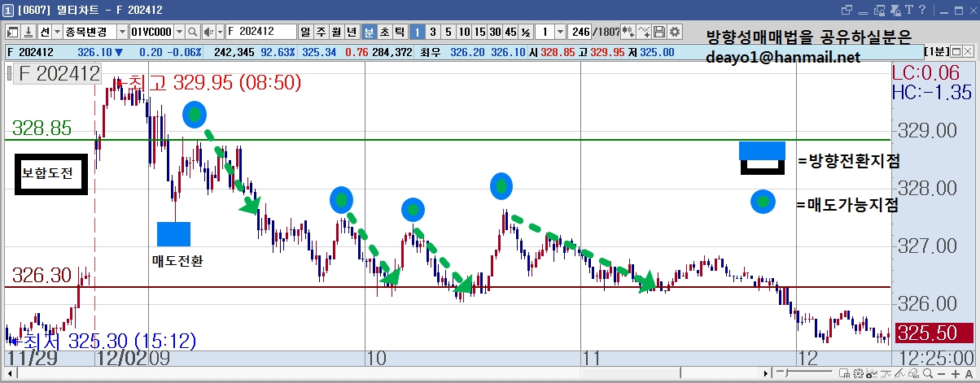Switch to weekly period 주

click(321, 32)
